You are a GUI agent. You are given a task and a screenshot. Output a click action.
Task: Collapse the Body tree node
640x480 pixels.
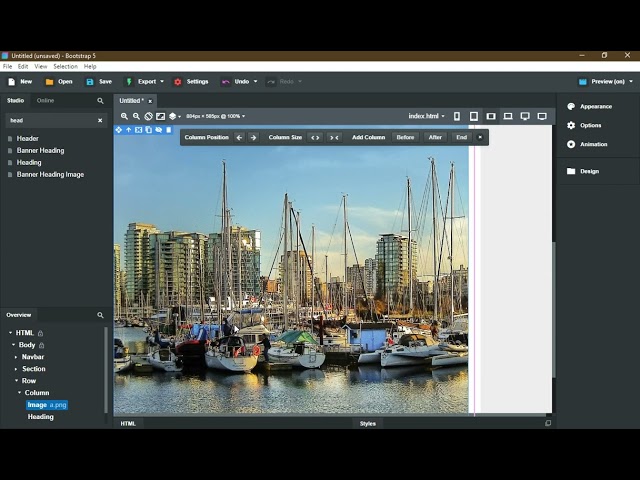pos(13,345)
